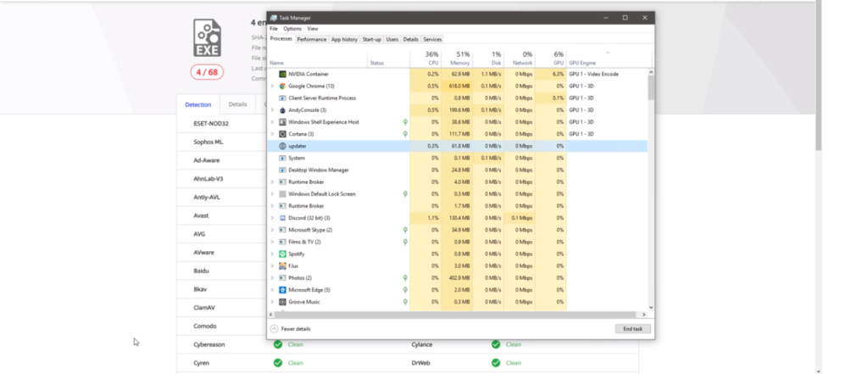The image size is (868, 374).
Task: Sort processes by the Name column header
Action: (x=318, y=59)
